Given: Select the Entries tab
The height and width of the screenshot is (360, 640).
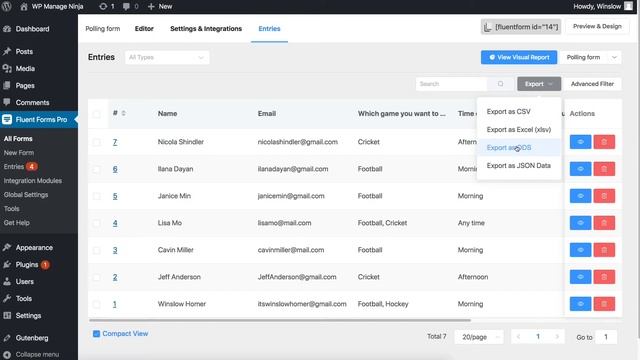Looking at the screenshot, I should (269, 29).
